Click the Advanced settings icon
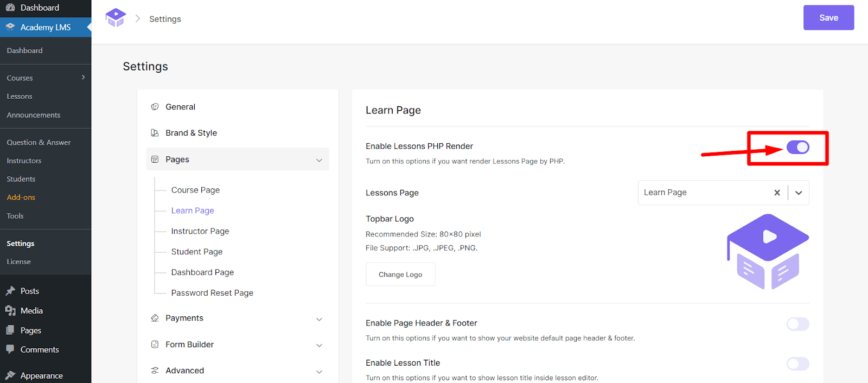The height and width of the screenshot is (383, 868). (155, 371)
